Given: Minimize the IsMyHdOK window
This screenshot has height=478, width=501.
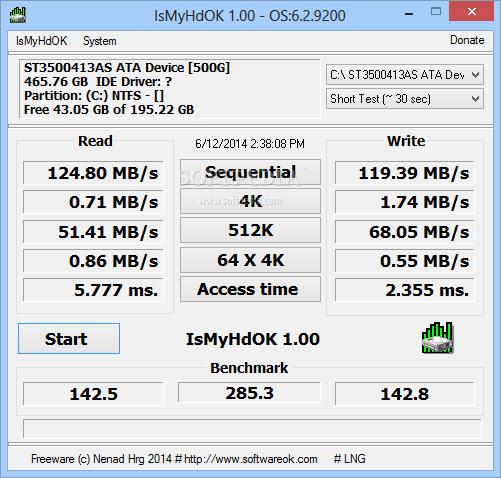Looking at the screenshot, I should (409, 13).
